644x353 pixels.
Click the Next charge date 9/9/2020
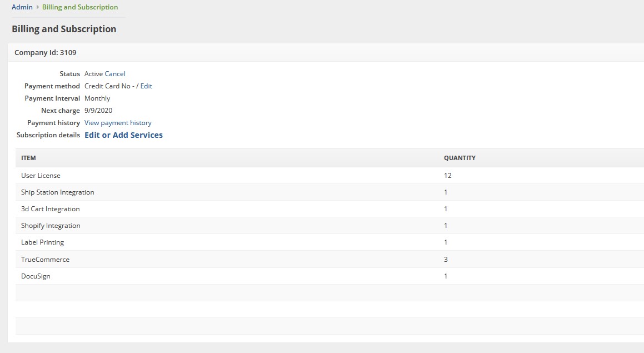98,111
